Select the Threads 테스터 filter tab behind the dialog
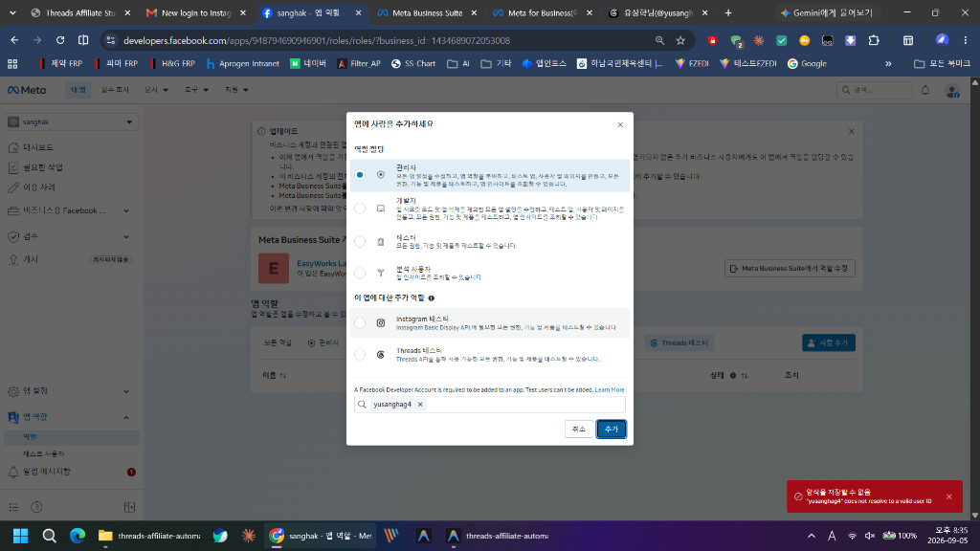This screenshot has width=980, height=551. point(679,343)
